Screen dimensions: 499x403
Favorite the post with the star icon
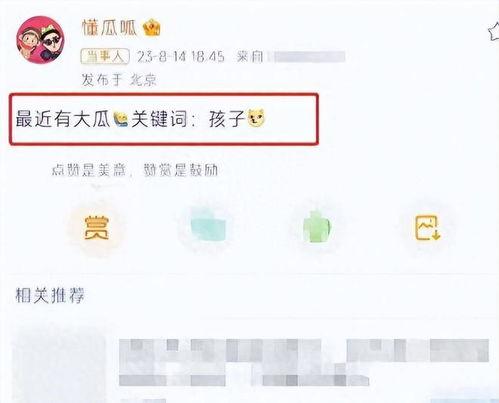point(493,33)
